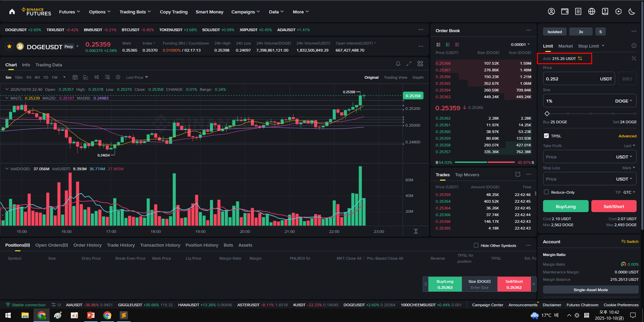This screenshot has width=644, height=322.
Task: Open the help question-mark icon
Action: coord(605,11)
